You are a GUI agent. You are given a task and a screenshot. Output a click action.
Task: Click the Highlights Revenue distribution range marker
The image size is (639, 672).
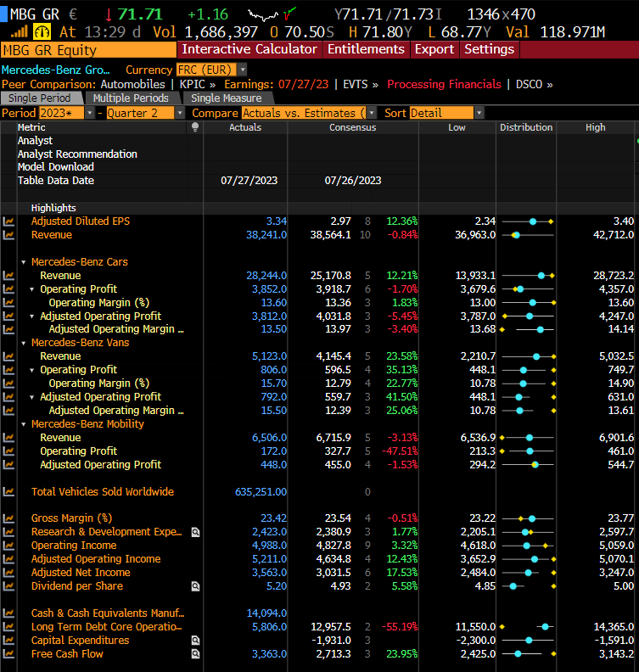pos(528,235)
